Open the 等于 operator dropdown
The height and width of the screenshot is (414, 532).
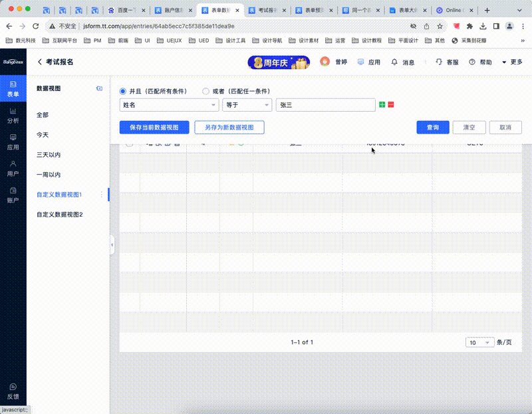click(x=247, y=105)
